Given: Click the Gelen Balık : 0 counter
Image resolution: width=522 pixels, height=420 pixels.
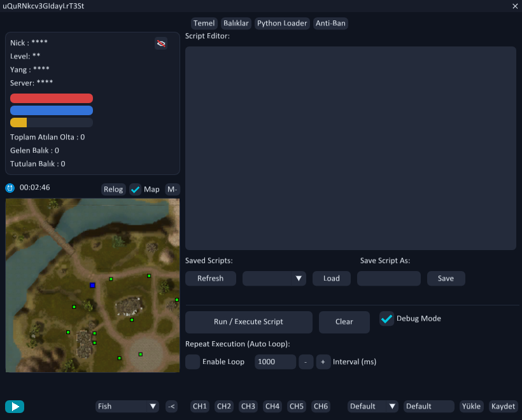Looking at the screenshot, I should (x=34, y=150).
